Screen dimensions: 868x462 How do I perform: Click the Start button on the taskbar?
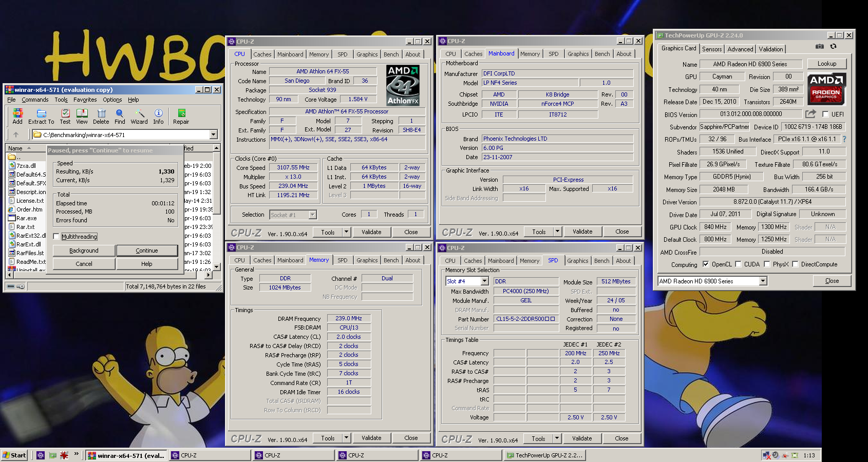point(14,455)
